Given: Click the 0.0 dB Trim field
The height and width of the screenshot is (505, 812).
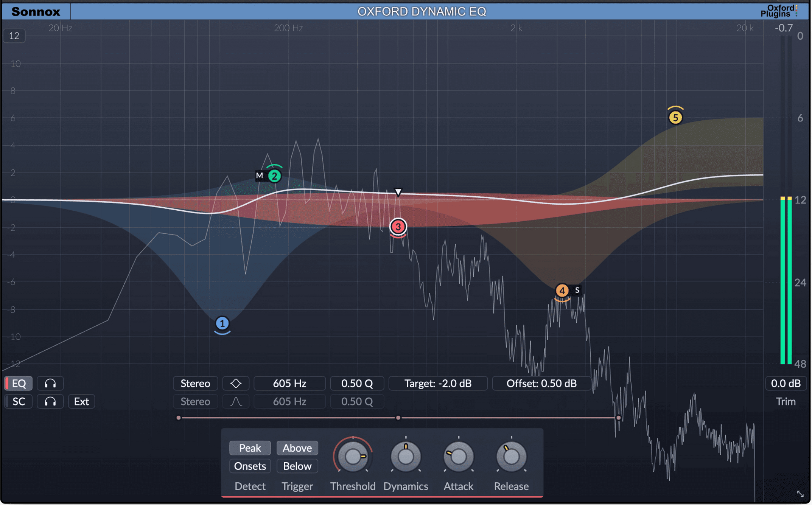Looking at the screenshot, I should (786, 383).
